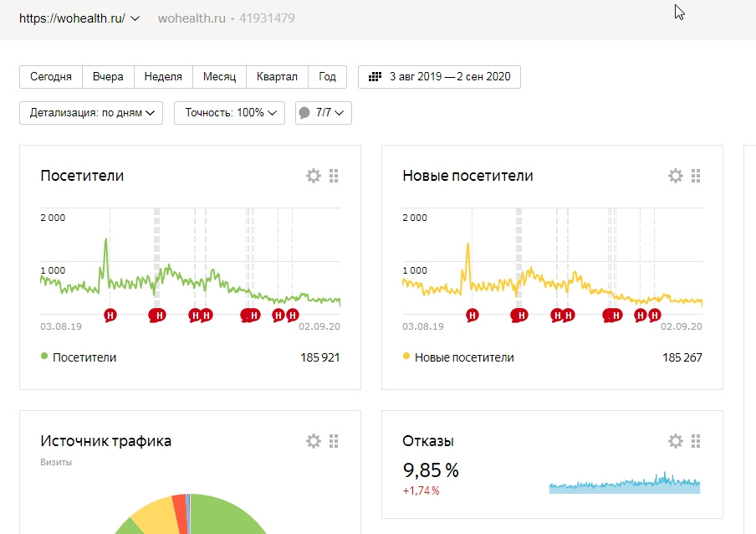Click the wohealth.ru counter name text

click(x=192, y=18)
